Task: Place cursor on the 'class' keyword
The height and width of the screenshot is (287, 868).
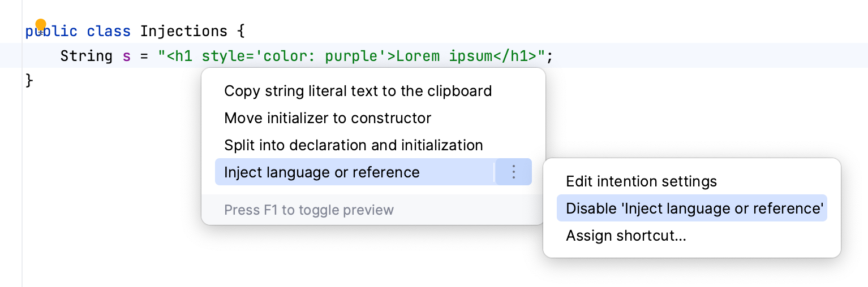Action: tap(109, 31)
